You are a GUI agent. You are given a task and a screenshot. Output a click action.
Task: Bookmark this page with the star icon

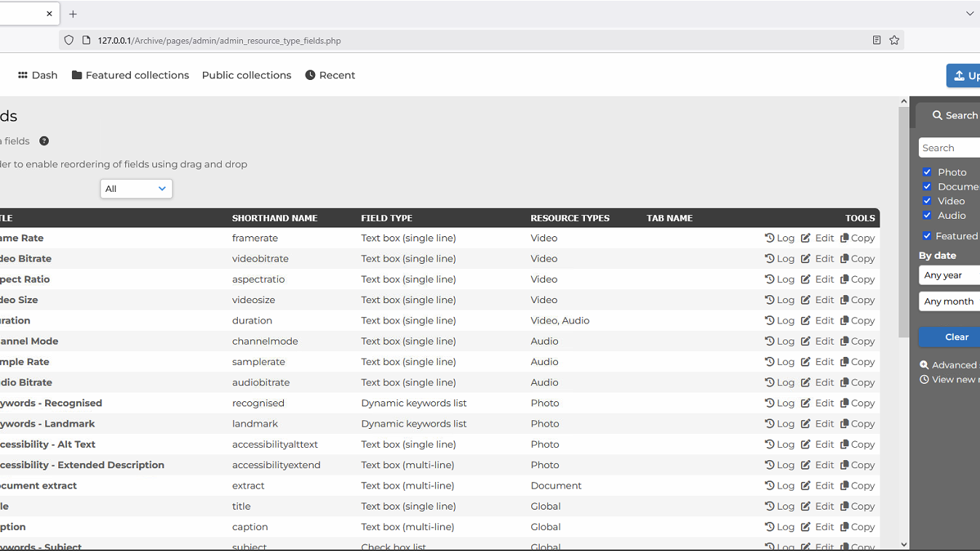894,41
